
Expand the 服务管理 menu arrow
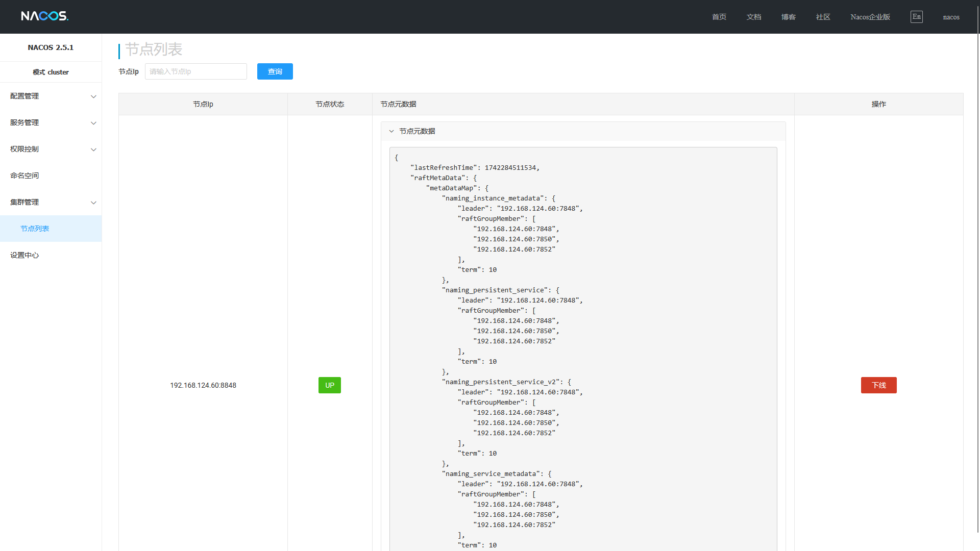click(93, 123)
